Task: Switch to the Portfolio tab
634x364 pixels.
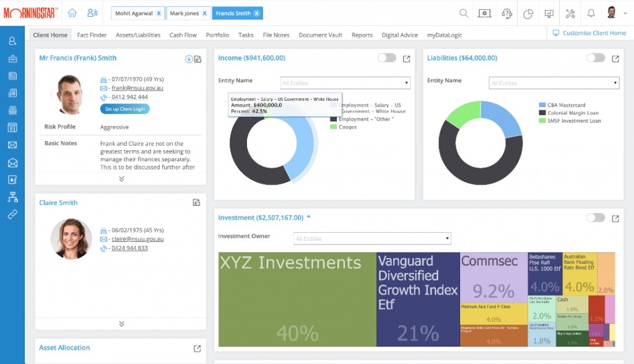Action: coord(217,35)
